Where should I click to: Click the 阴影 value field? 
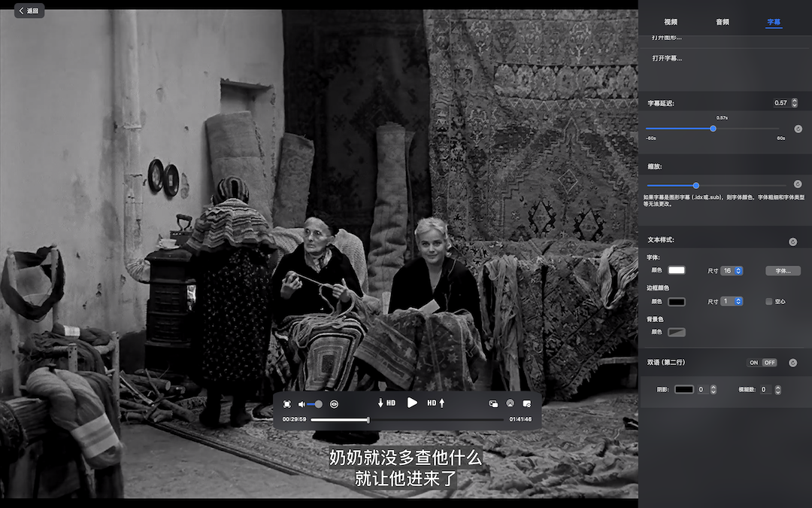click(701, 389)
